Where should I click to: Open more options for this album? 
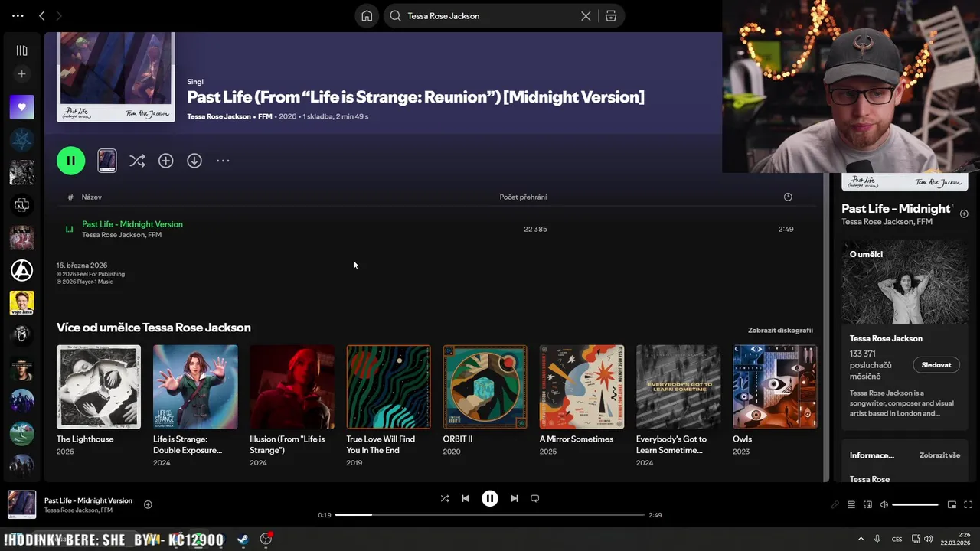pos(223,161)
